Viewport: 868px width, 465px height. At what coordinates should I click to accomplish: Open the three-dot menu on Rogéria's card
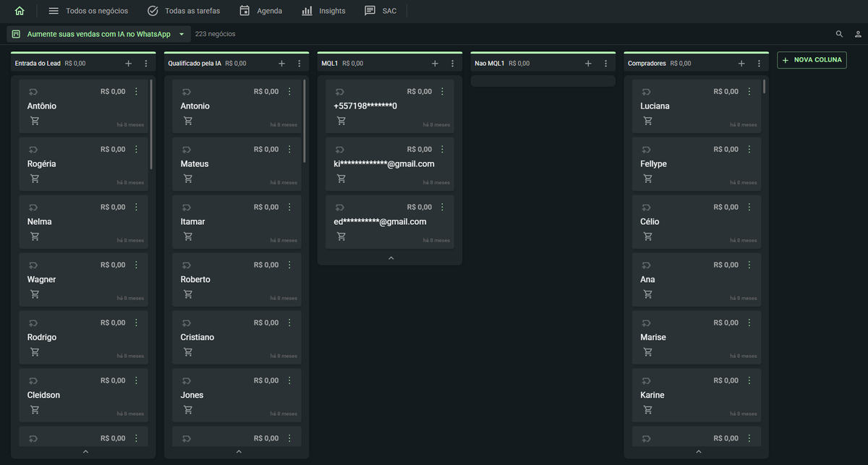[x=135, y=149]
